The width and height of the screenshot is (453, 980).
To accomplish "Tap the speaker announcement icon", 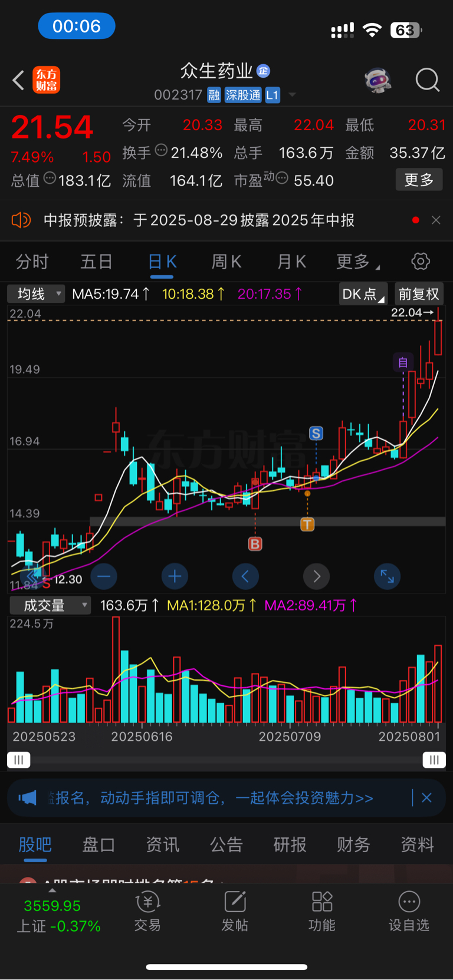I will tap(21, 220).
